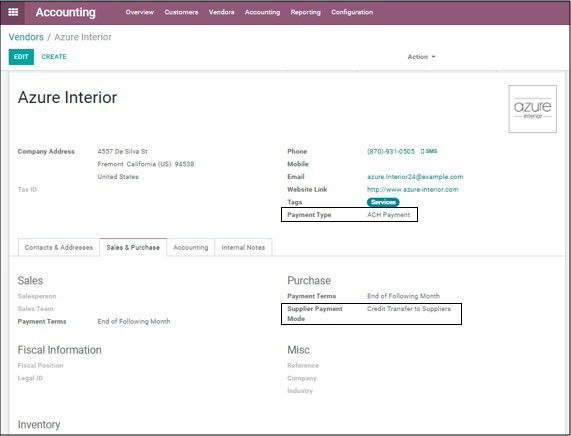Click Fremont California (US) 94538 line
The image size is (571, 436).
click(146, 164)
